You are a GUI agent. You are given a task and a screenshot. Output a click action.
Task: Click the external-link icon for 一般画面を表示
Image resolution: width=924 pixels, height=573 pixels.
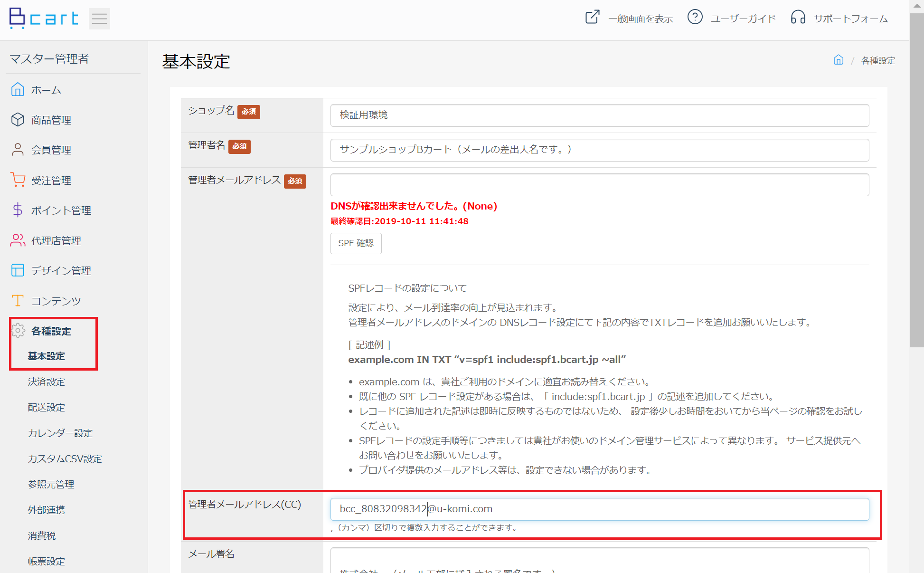point(592,18)
